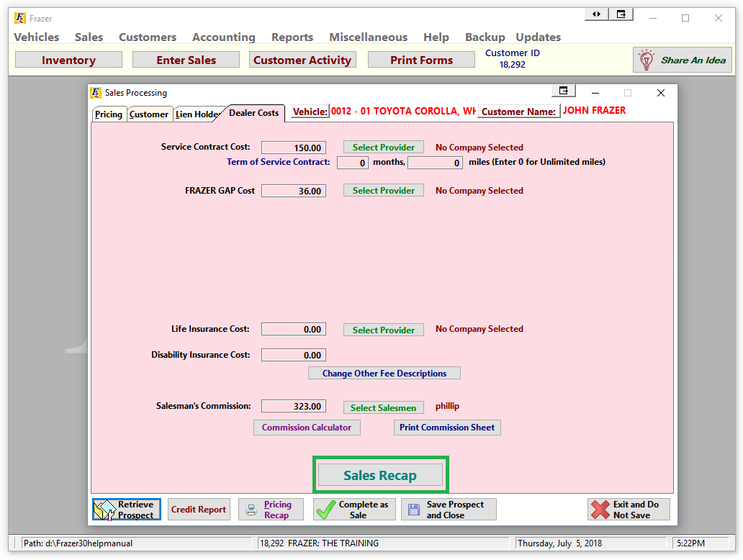Click the red X Exit icon
Screen dimensions: 743x560
[x=600, y=510]
